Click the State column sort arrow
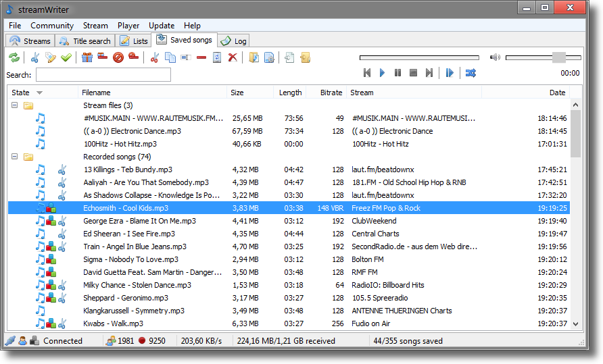 pyautogui.click(x=39, y=93)
